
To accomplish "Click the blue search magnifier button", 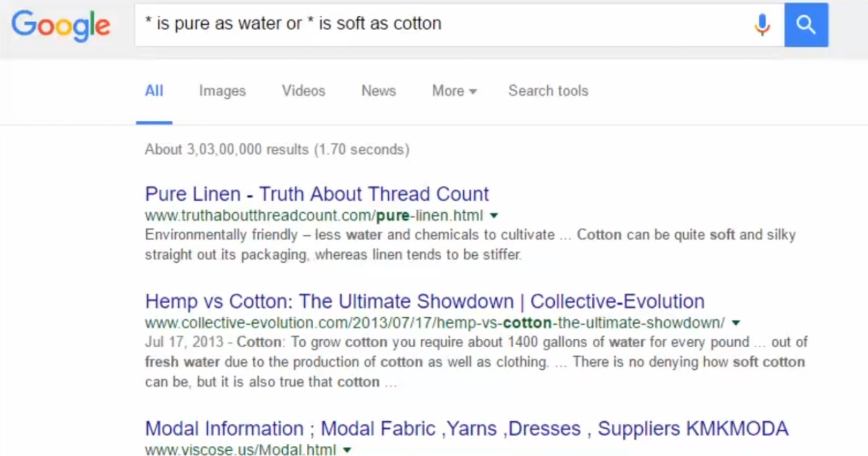I will (806, 25).
